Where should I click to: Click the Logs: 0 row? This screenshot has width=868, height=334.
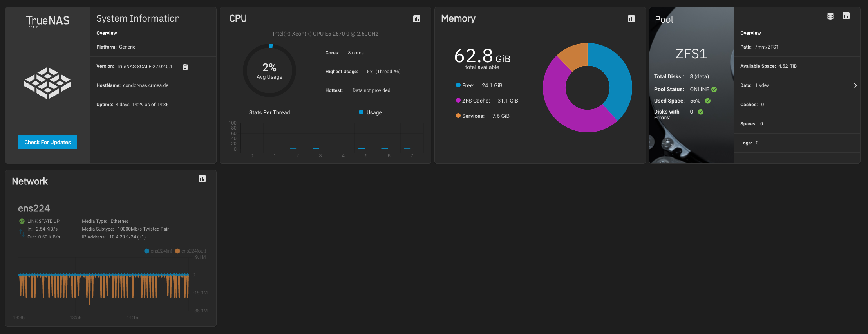tap(797, 143)
